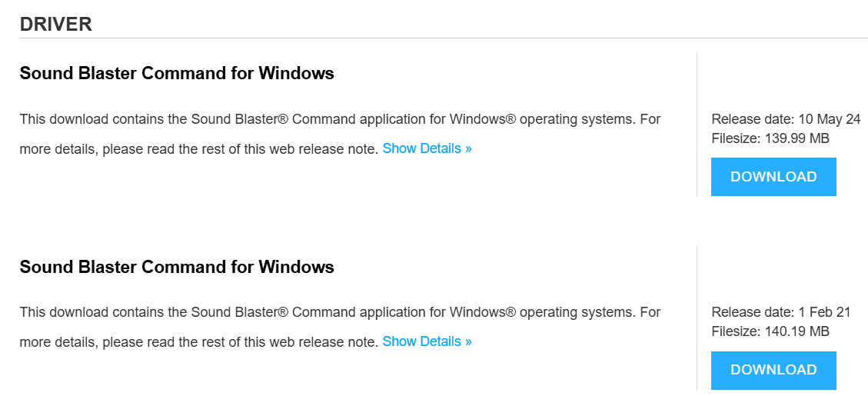Select the first Sound Blaster Command for Windows title
This screenshot has width=868, height=396.
(177, 73)
